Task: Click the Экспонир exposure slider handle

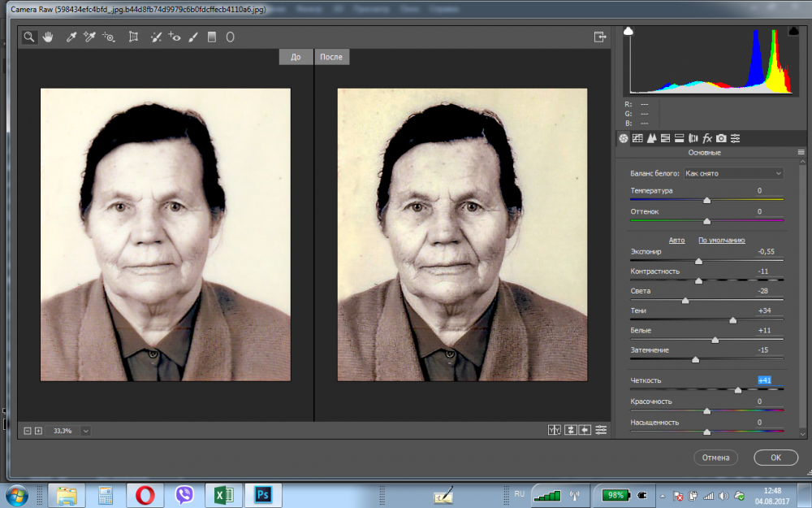Action: (x=698, y=261)
